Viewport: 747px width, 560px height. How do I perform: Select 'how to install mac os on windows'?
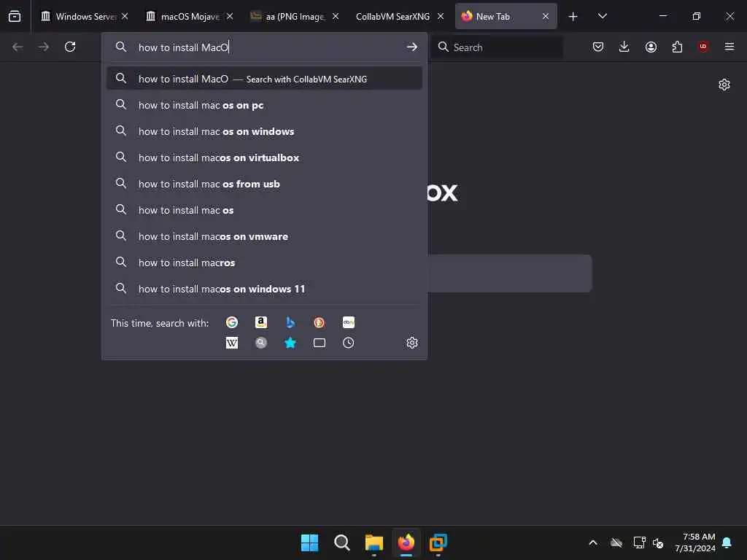[264, 131]
